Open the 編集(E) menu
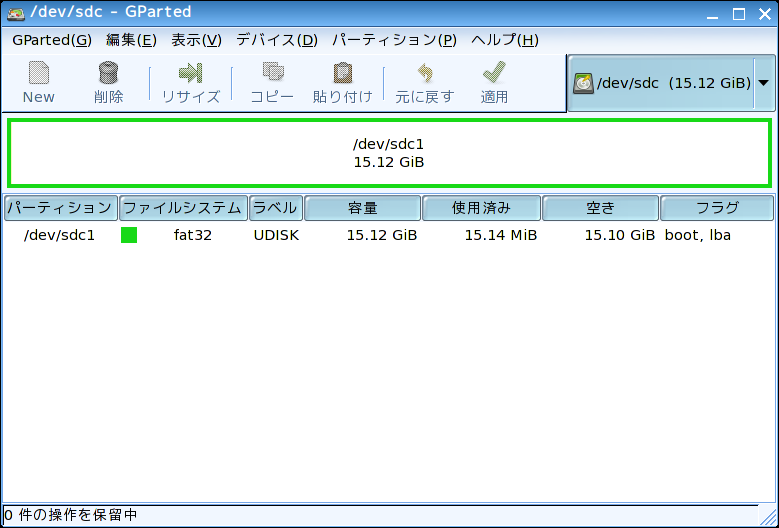This screenshot has width=779, height=528. 131,40
